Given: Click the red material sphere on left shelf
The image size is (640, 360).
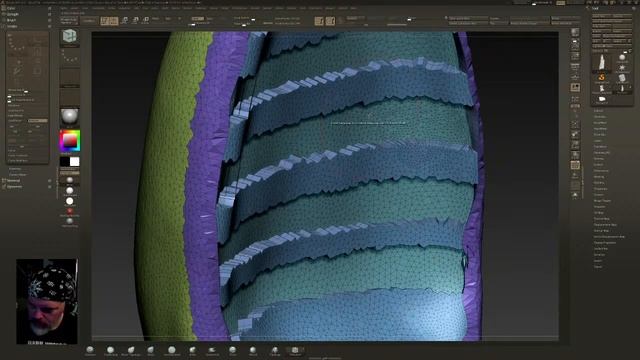Looking at the screenshot, I should coord(70,211).
